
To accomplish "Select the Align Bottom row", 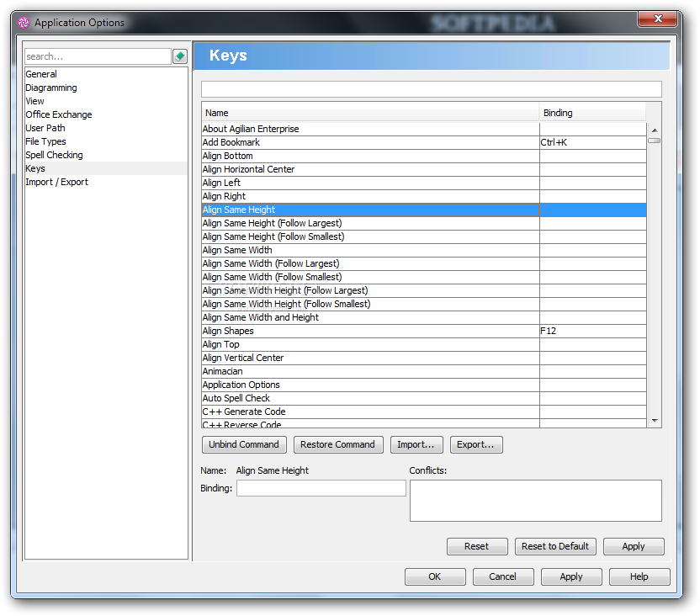I will click(424, 156).
